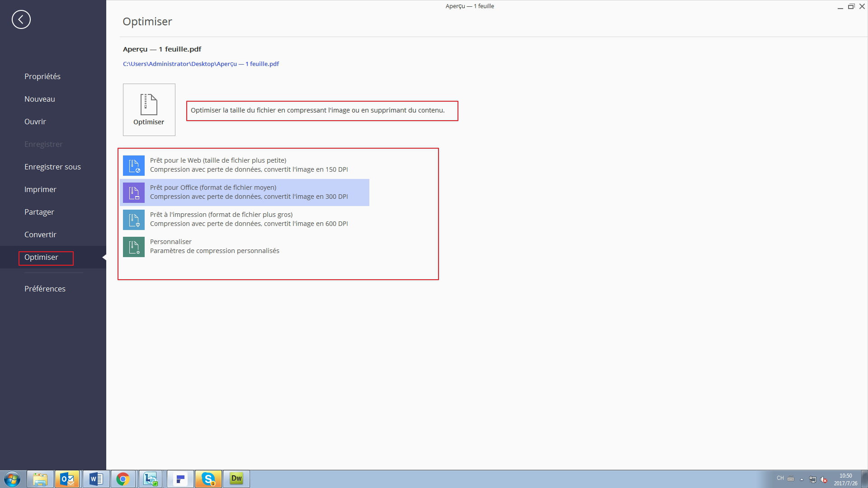Click the PDFelement taskbar icon
868x488 pixels.
(180, 479)
